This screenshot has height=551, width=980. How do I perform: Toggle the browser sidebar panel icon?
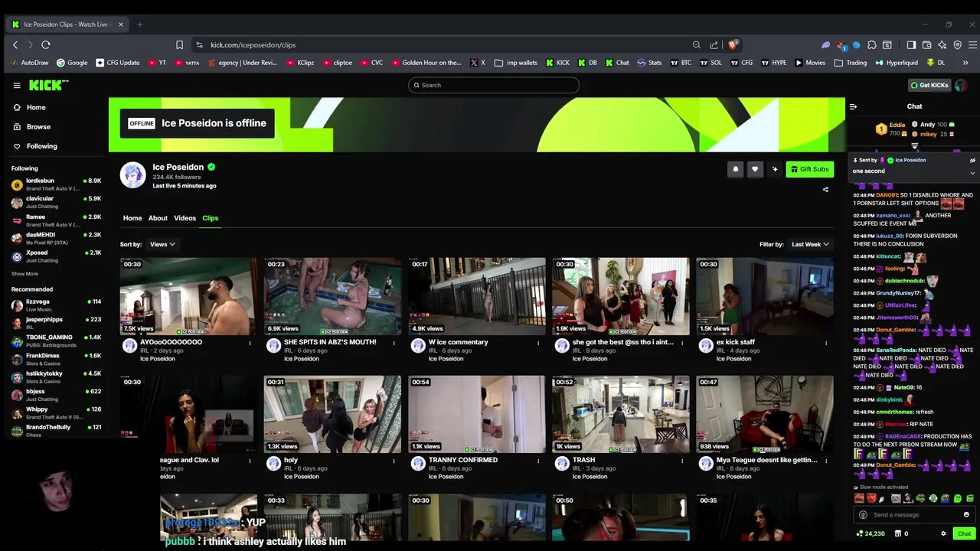tap(911, 45)
